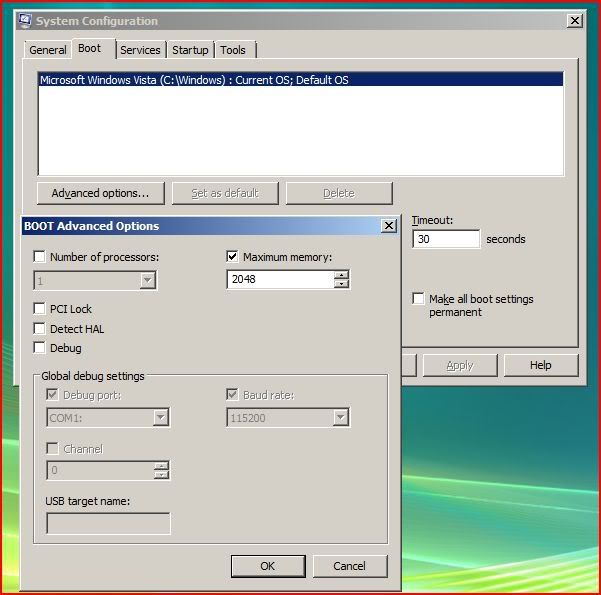Toggle the Baud rate checkbox
This screenshot has width=601, height=595.
tap(232, 394)
